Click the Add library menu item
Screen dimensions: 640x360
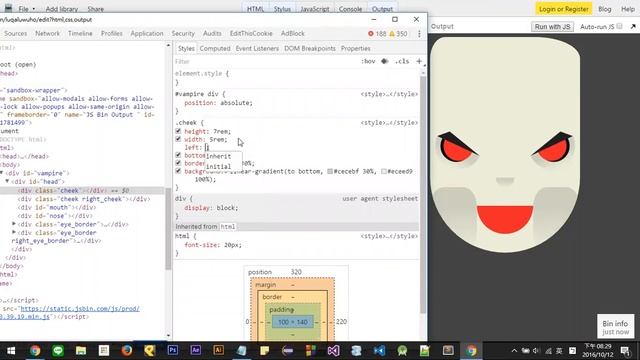pos(62,9)
